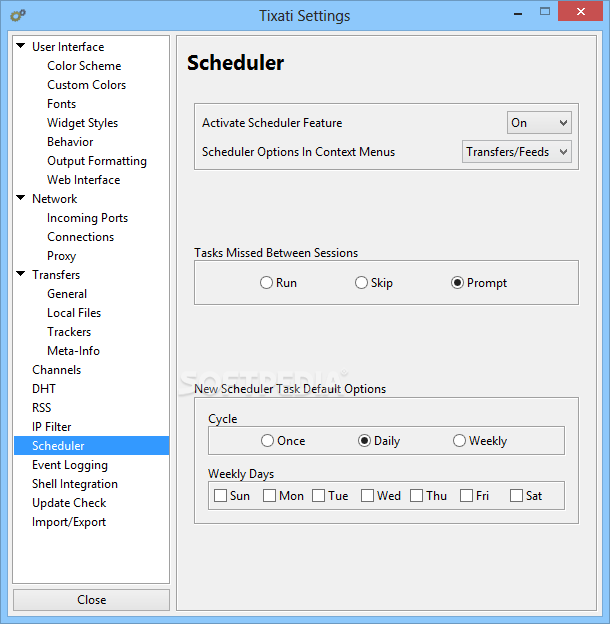Screen dimensions: 610x624
Task: Open IP Filter settings
Action: (x=51, y=427)
